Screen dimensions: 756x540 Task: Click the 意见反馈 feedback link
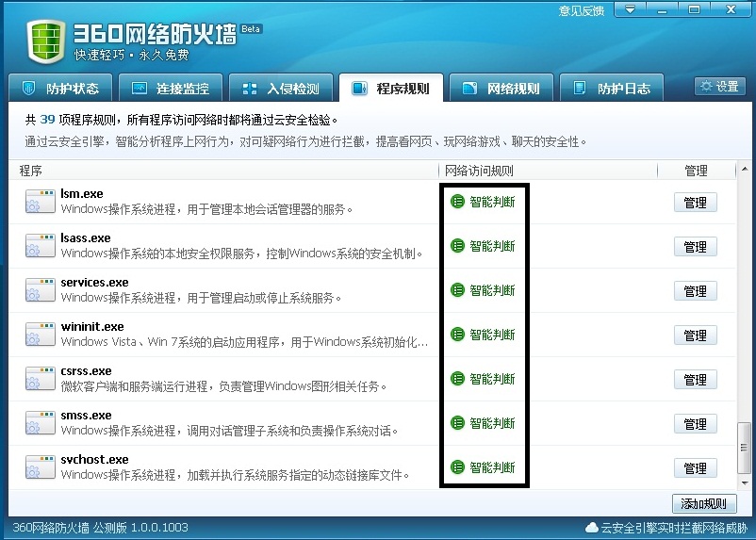[x=582, y=10]
